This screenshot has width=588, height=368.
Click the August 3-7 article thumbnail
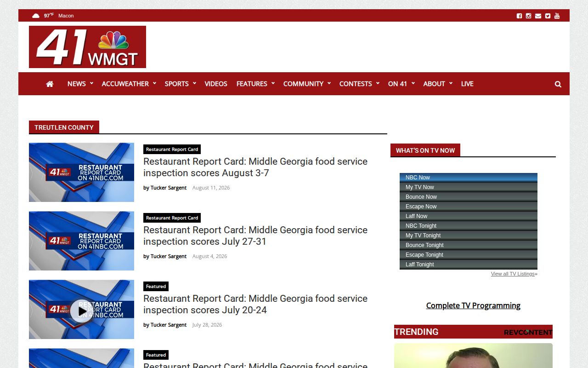point(81,172)
